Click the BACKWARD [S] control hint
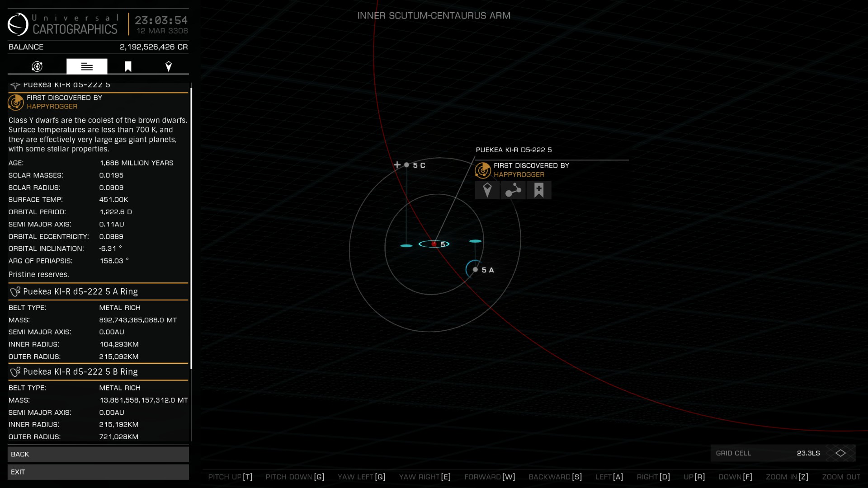 (x=555, y=477)
